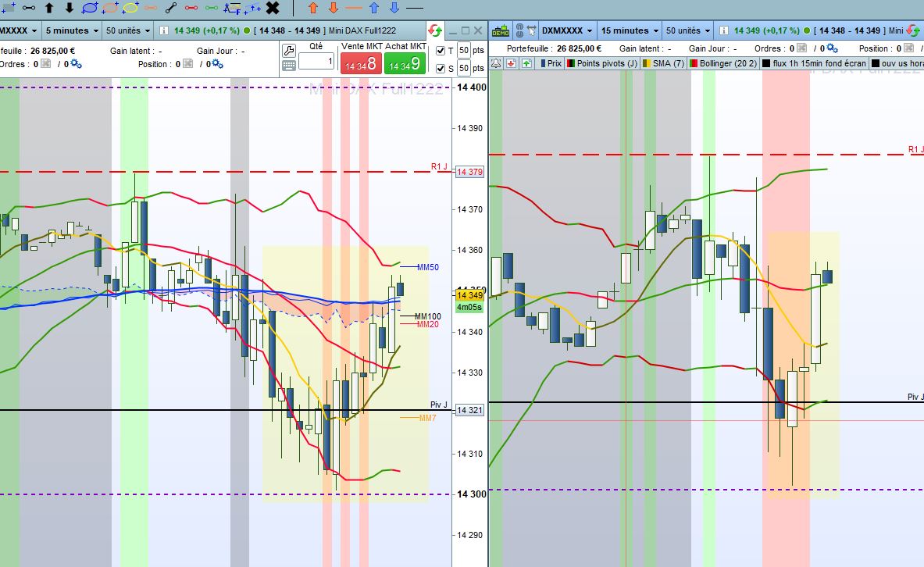
Task: Toggle the S checkbox
Action: coord(441,69)
